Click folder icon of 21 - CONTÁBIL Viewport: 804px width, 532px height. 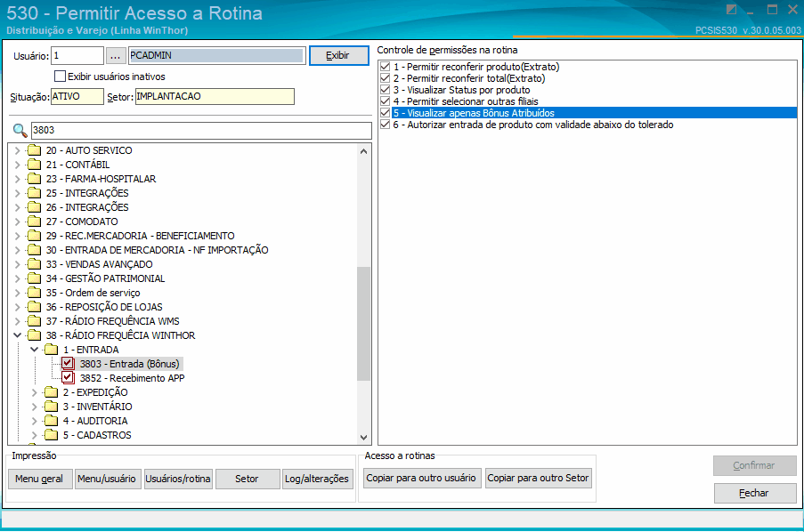pos(35,165)
